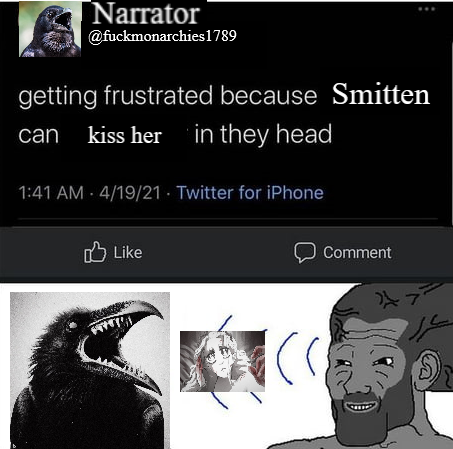Click the 1:41 AM timestamp
Viewport: 453px width, 449px height.
coord(51,193)
